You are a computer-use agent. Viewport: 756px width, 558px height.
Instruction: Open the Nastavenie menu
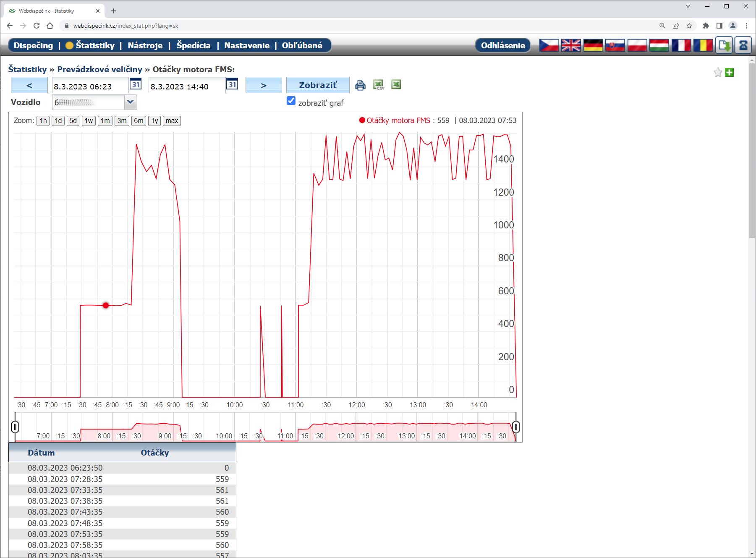coord(247,45)
